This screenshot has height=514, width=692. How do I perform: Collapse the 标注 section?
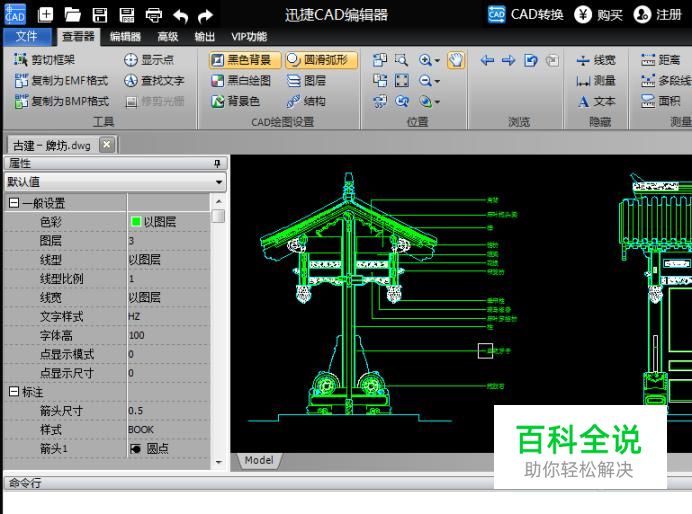(x=14, y=391)
